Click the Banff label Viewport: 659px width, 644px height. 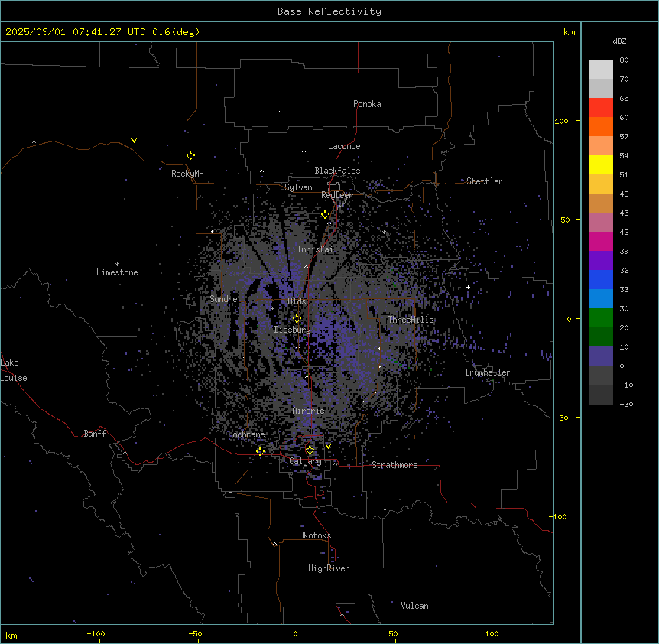point(95,434)
